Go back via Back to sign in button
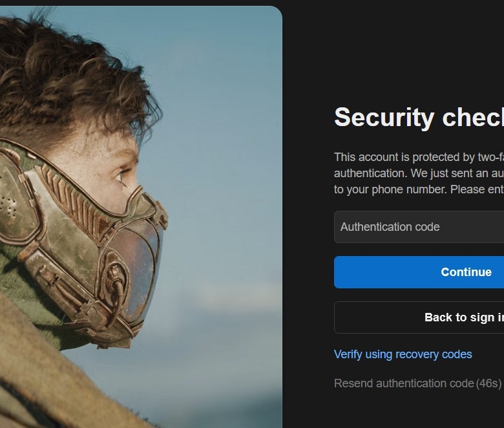Image resolution: width=504 pixels, height=428 pixels. pyautogui.click(x=419, y=317)
